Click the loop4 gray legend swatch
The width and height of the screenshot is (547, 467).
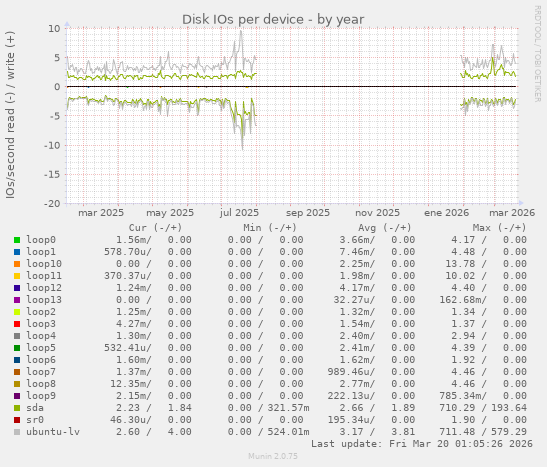[17, 336]
